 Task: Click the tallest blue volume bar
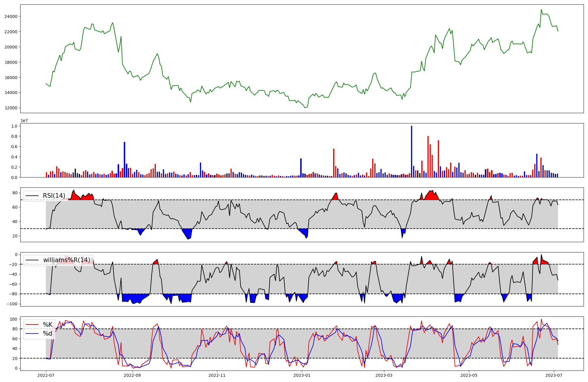[x=412, y=151]
